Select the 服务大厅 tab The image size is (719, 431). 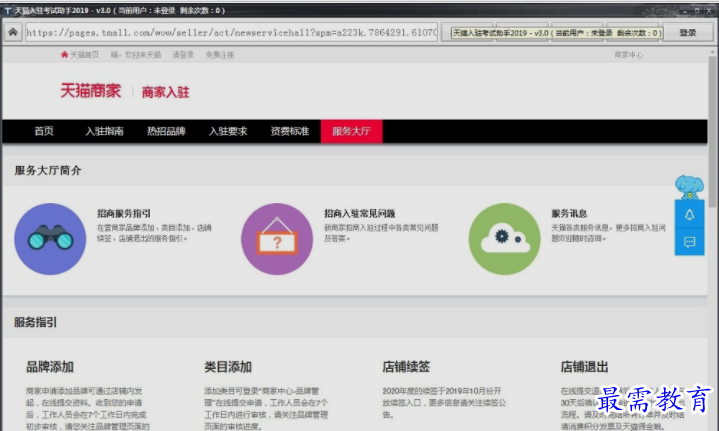coord(351,131)
